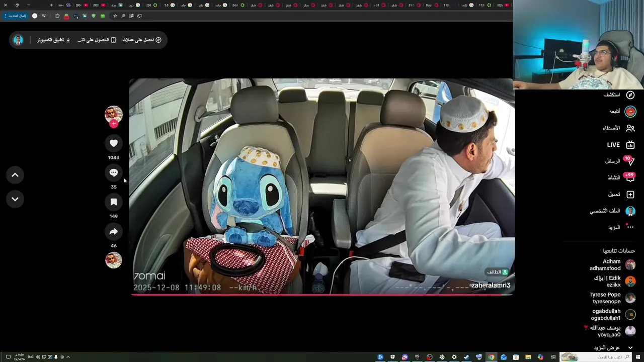Open Copilot icon on the taskbar

(x=540, y=357)
